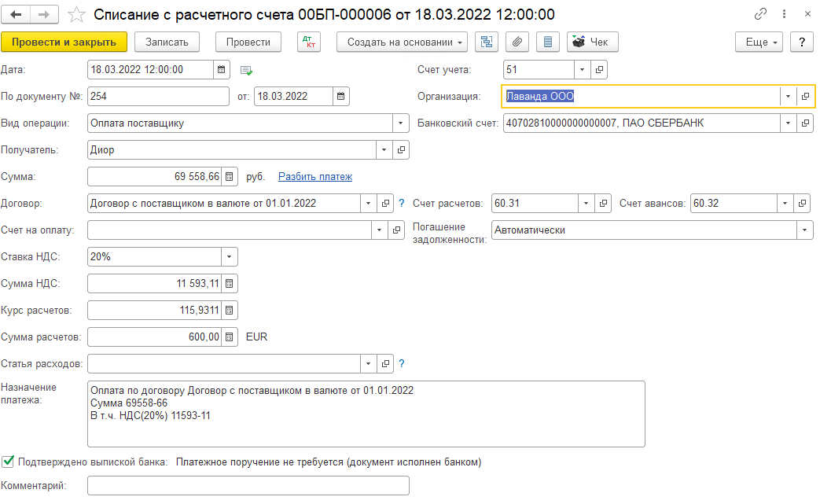Open the Создать на основании menu
The image size is (820, 504).
(402, 42)
